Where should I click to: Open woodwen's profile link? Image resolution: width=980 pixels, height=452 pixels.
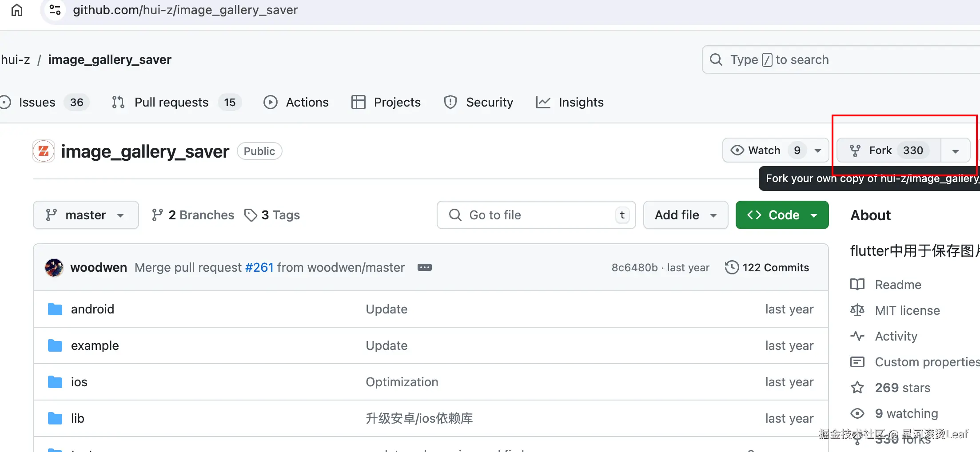click(99, 267)
